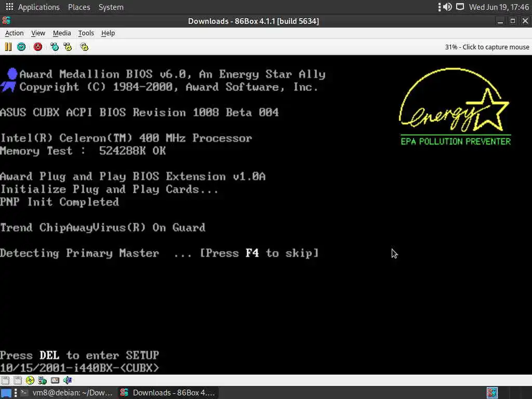Image resolution: width=532 pixels, height=399 pixels.
Task: Click the emulated screen to capture mouse
Action: 266,215
